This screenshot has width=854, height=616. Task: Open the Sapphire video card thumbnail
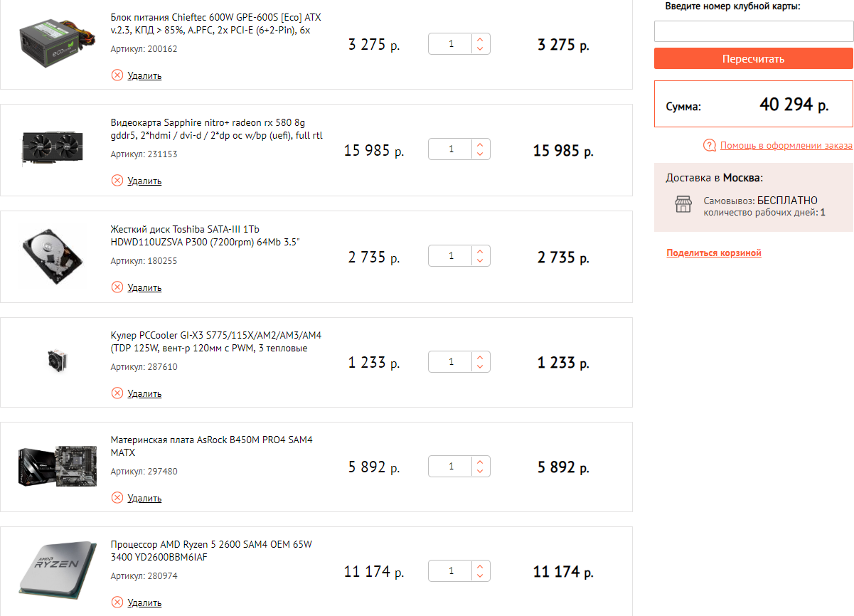pyautogui.click(x=52, y=147)
